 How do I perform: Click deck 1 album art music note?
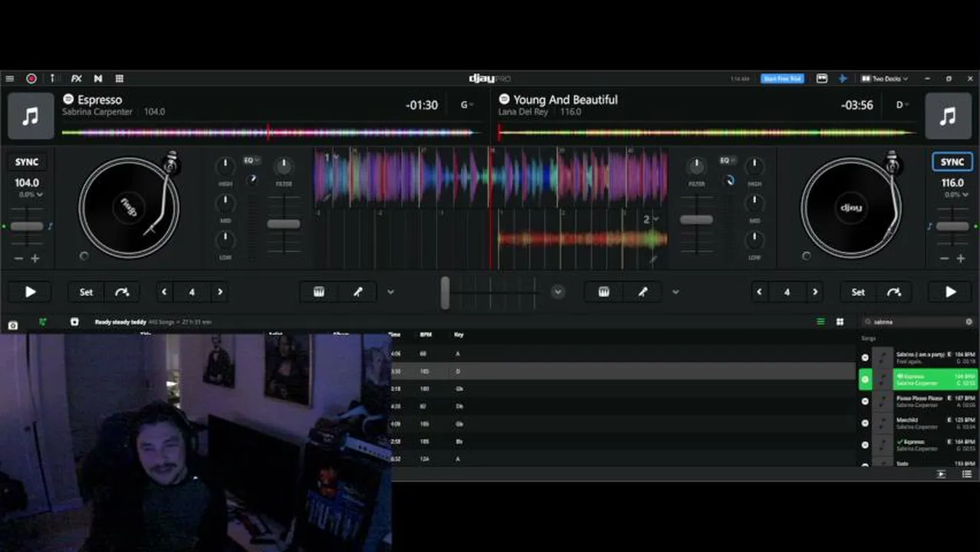pyautogui.click(x=31, y=116)
